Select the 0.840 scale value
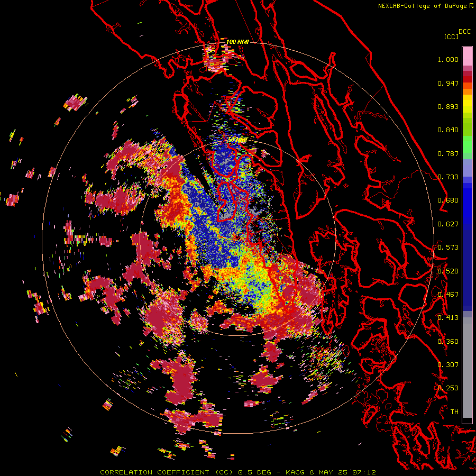 (448, 130)
